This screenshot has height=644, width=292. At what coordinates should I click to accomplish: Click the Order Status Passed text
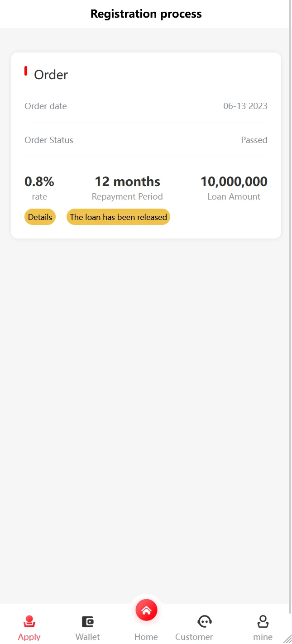coord(254,140)
